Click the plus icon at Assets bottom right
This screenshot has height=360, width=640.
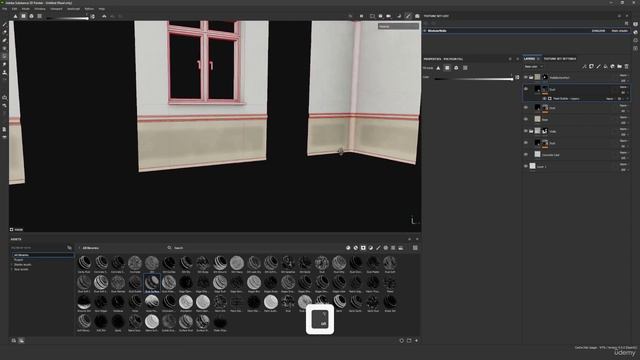pos(416,340)
